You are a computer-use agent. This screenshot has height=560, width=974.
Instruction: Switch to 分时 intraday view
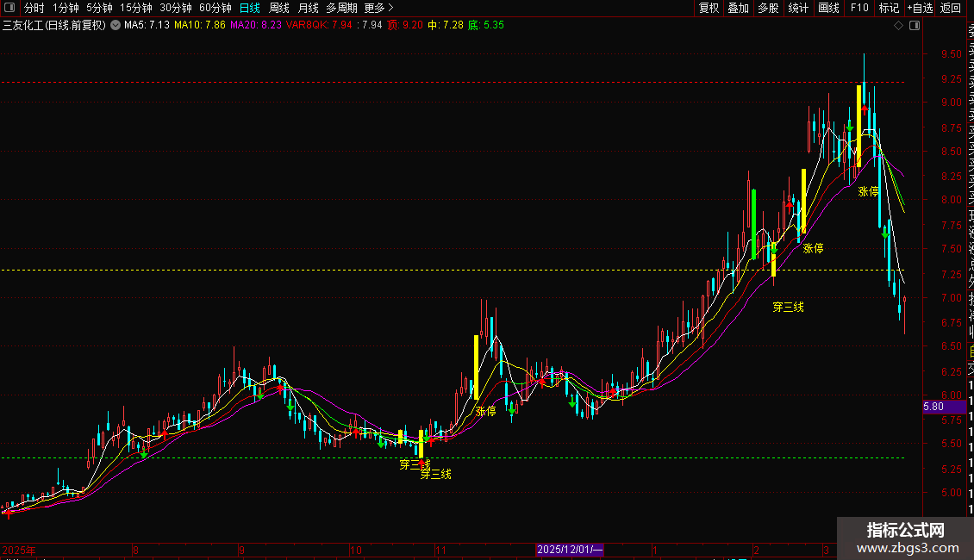click(x=34, y=8)
